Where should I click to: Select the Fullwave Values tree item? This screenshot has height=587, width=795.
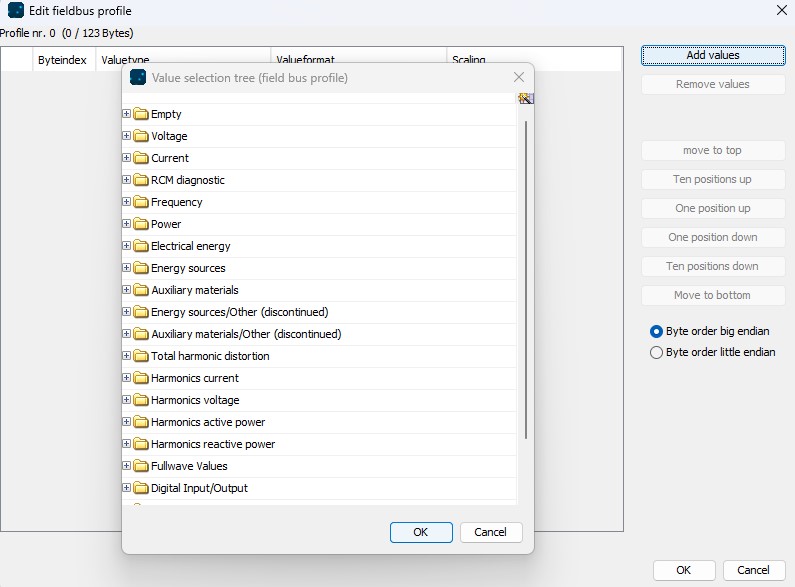[x=189, y=466]
